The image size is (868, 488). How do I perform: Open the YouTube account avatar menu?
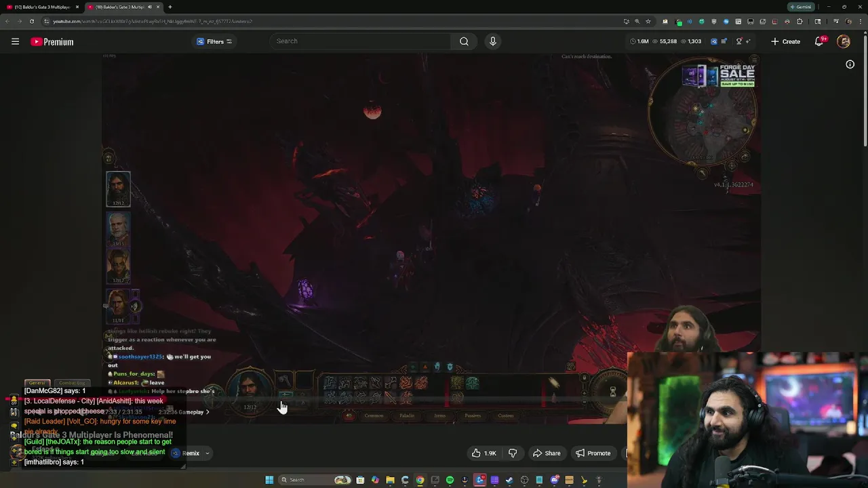click(x=844, y=41)
